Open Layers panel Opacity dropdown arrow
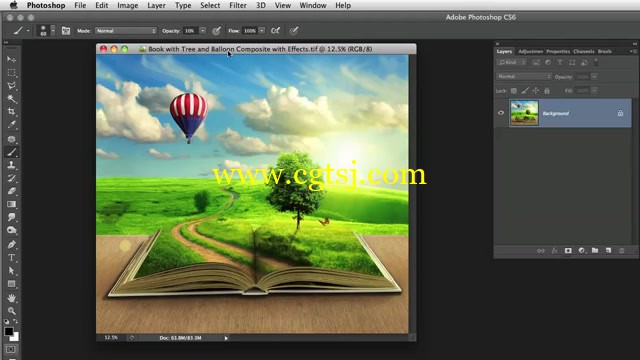 point(594,76)
